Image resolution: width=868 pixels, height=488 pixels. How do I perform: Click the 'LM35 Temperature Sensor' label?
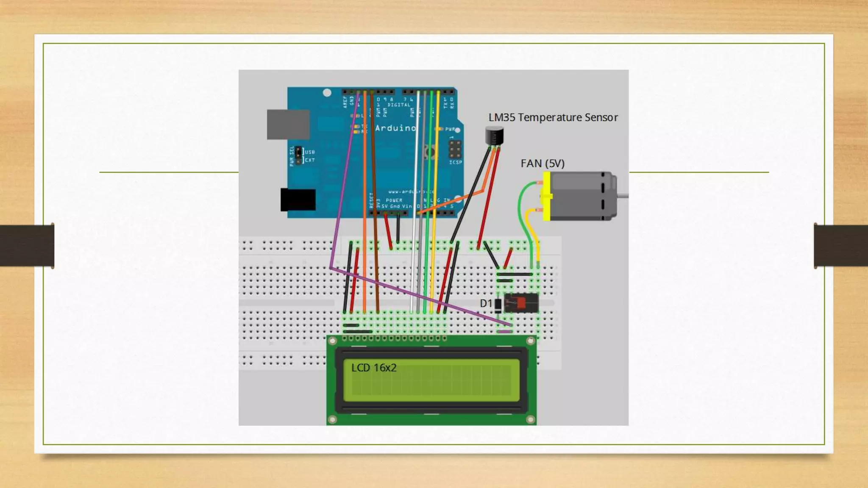click(x=553, y=117)
